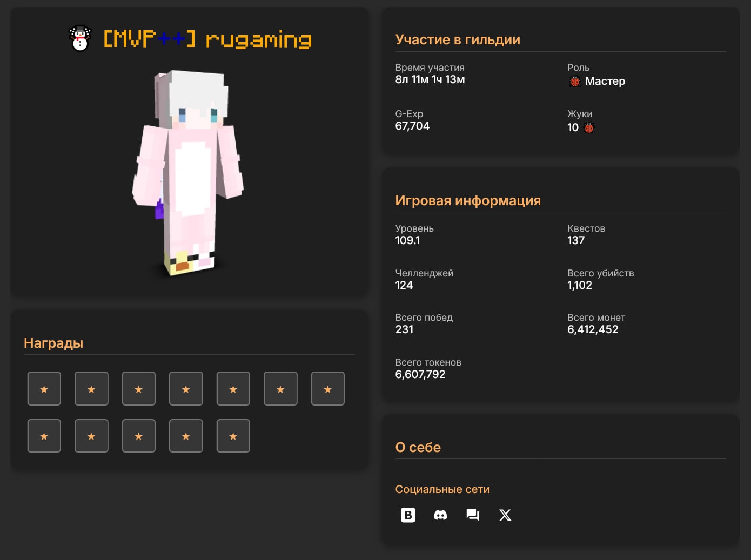Screen dimensions: 751x560
Task: Select the last award star in bottom row
Action: (x=233, y=436)
